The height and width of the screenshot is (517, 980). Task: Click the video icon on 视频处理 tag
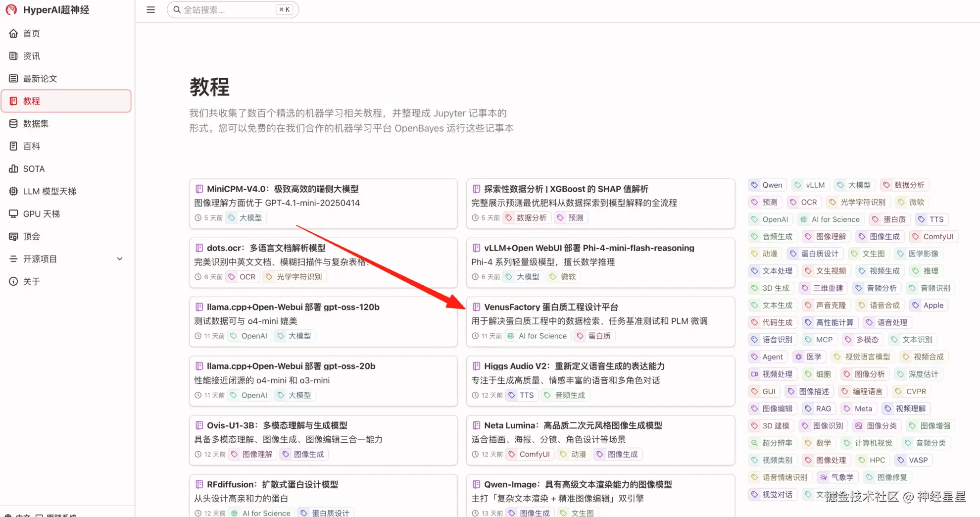tap(754, 374)
